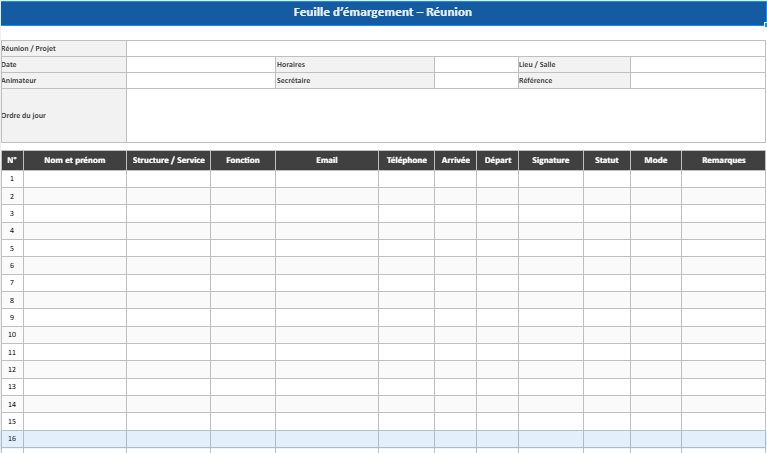The width and height of the screenshot is (767, 453).
Task: Select the 'Nom et prénom' cell in row 1
Action: (75, 179)
